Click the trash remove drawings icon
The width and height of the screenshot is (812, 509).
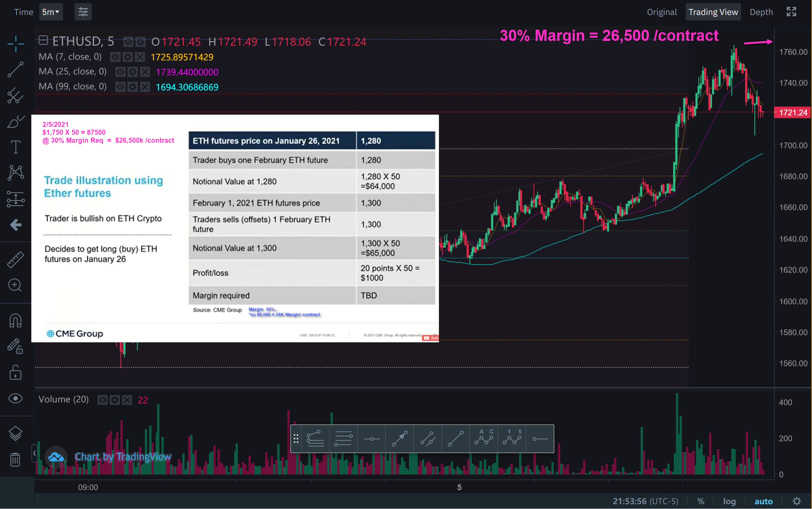pyautogui.click(x=15, y=460)
